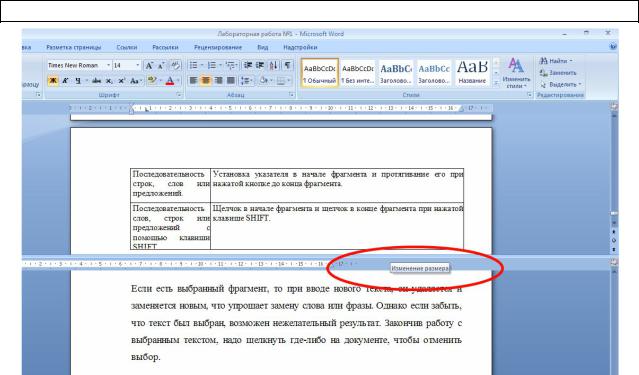Viewport: 639px width, 375px height.
Task: Click ruler toggle above upper pane scrollbar
Action: 614,107
